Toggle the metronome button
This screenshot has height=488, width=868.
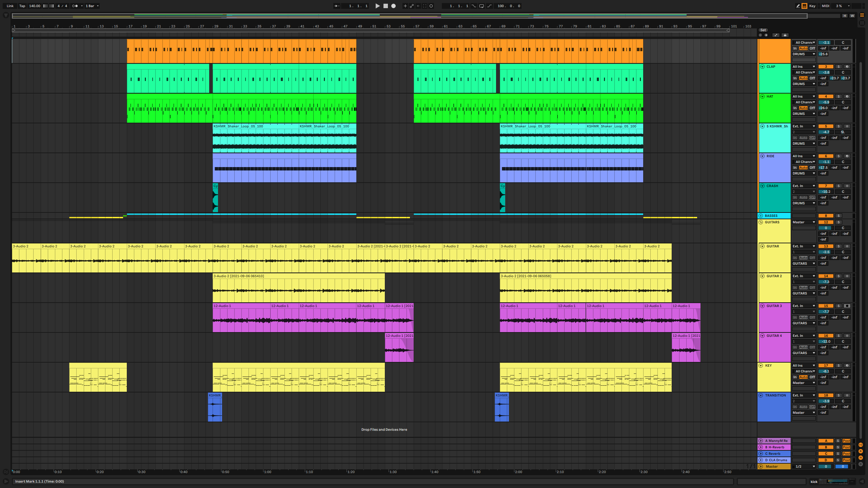coord(75,6)
